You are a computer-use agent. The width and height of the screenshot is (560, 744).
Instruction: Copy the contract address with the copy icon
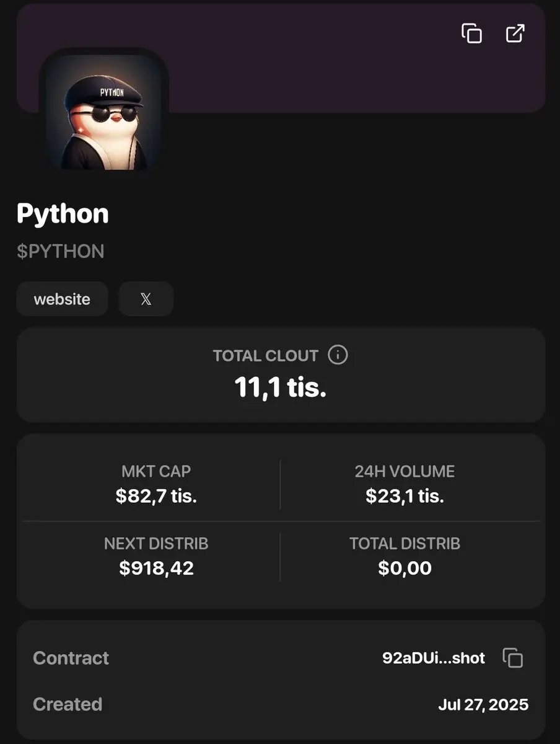513,658
